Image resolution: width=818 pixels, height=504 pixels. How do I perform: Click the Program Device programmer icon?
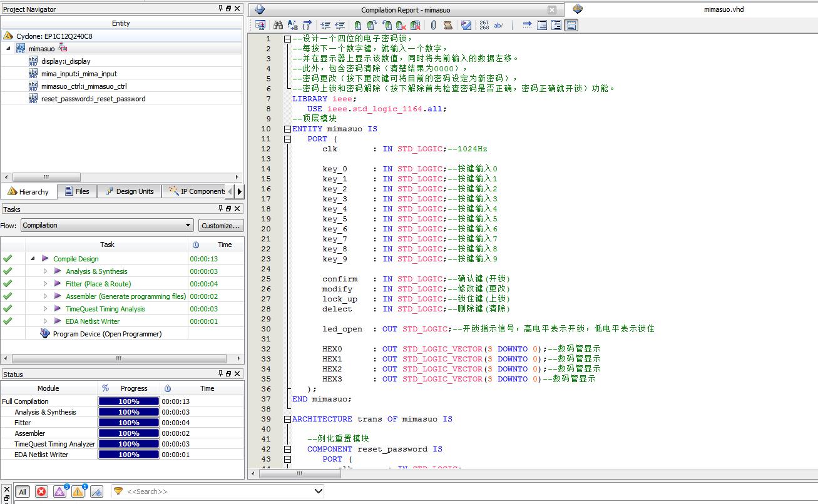tap(45, 334)
